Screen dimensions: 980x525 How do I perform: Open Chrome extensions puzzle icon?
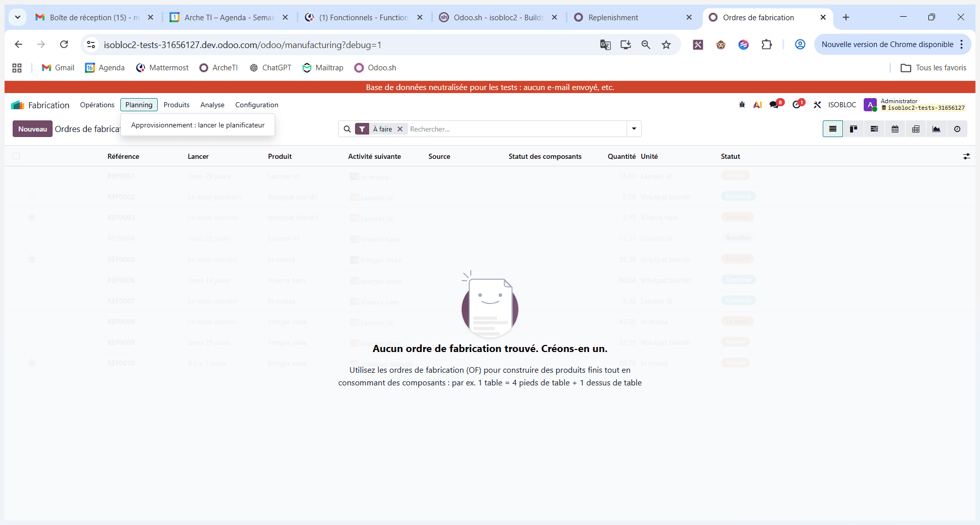(x=767, y=45)
